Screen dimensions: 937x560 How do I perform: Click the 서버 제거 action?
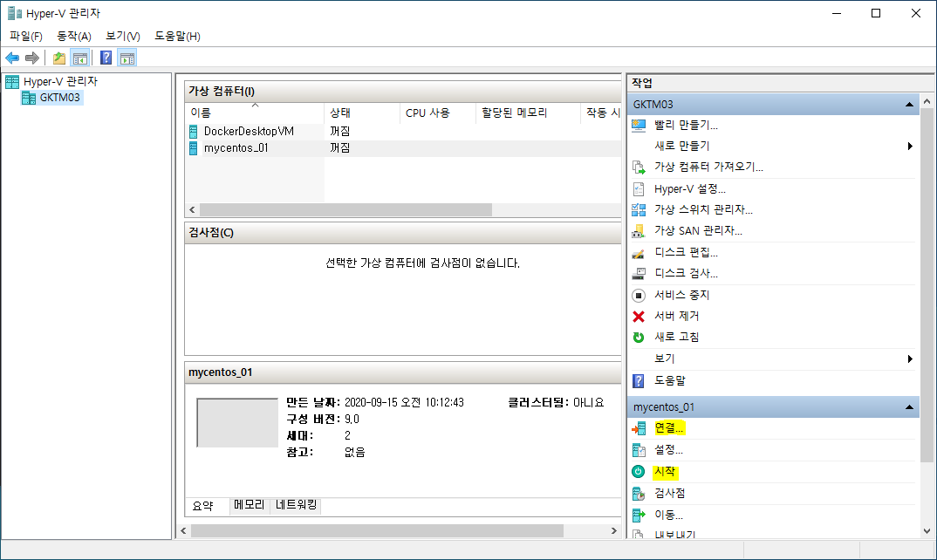[x=676, y=316]
